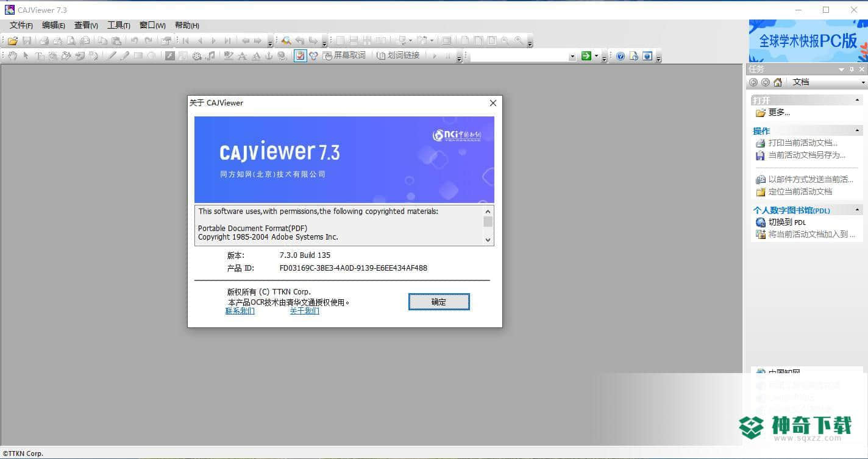Select the Hand pan tool
The width and height of the screenshot is (868, 459).
(12, 55)
